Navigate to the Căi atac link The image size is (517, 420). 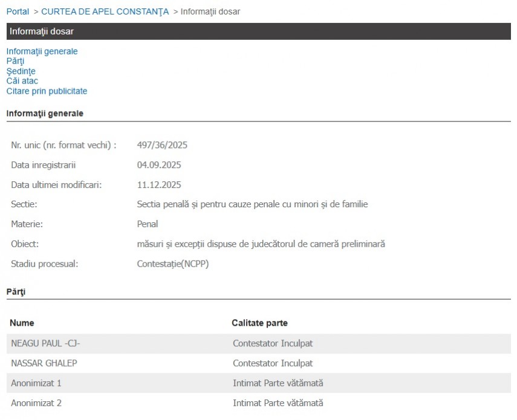coord(22,81)
